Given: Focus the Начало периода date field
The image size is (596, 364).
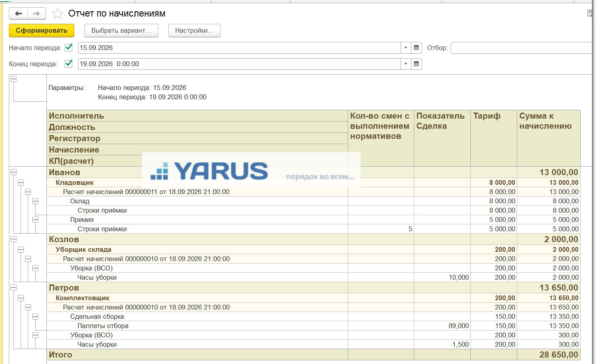Looking at the screenshot, I should click(x=239, y=48).
